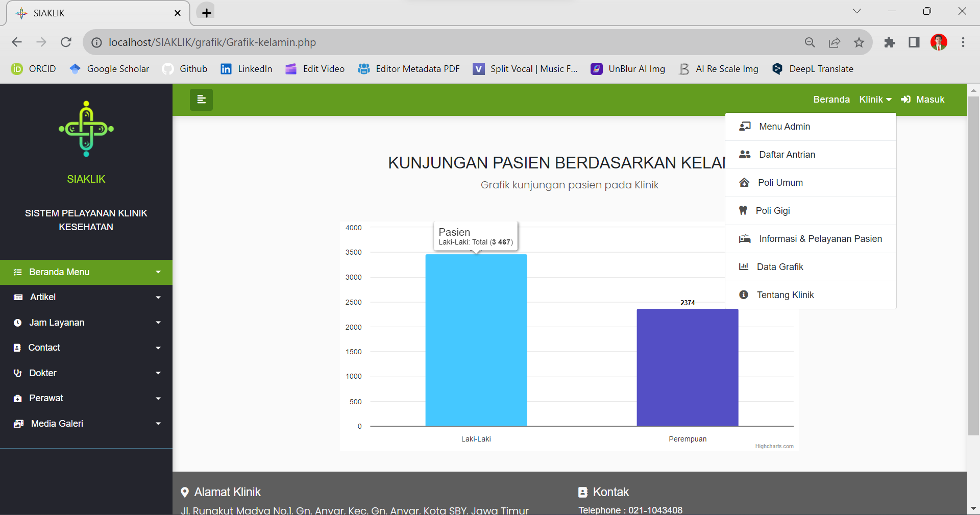Click the SIAKLIK sidebar title text

86,179
